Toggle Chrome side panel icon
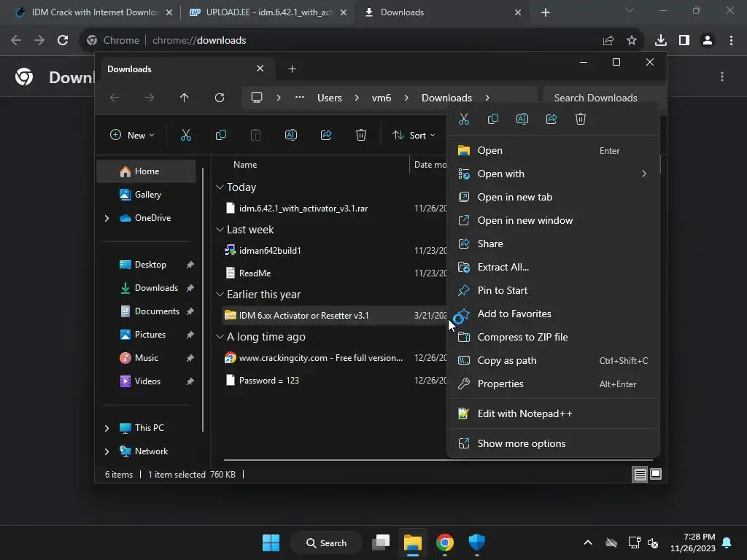 [684, 41]
